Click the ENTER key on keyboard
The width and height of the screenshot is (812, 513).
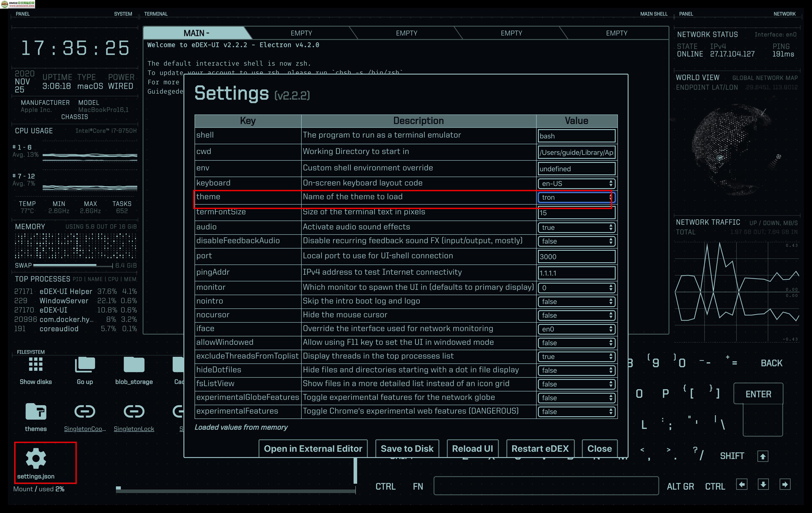[758, 394]
